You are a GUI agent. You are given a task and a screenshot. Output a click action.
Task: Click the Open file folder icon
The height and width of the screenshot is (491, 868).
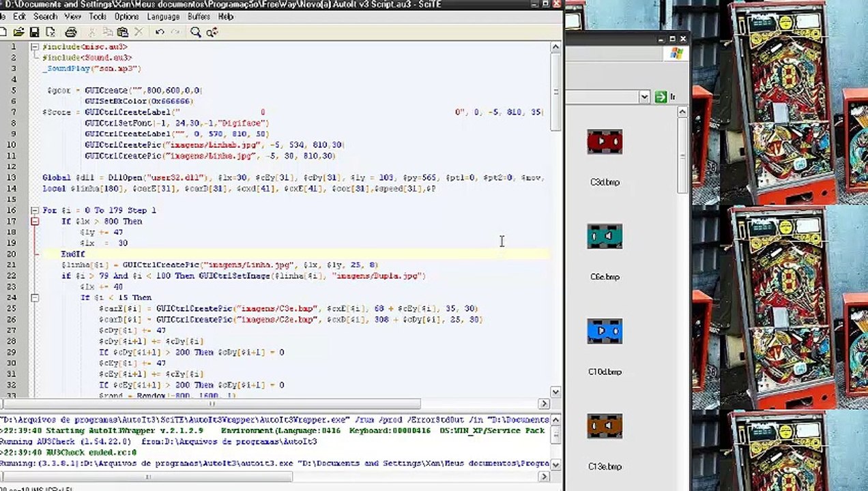(x=18, y=32)
